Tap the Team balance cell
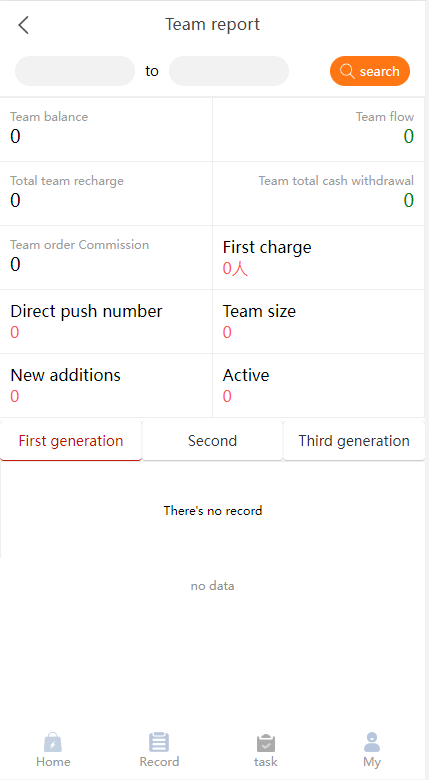 click(x=106, y=129)
